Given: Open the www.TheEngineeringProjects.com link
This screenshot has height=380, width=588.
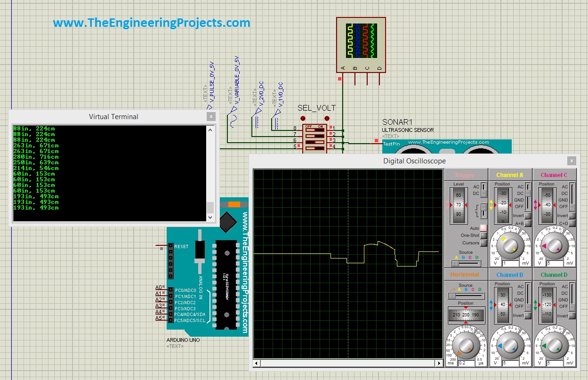Looking at the screenshot, I should click(151, 22).
